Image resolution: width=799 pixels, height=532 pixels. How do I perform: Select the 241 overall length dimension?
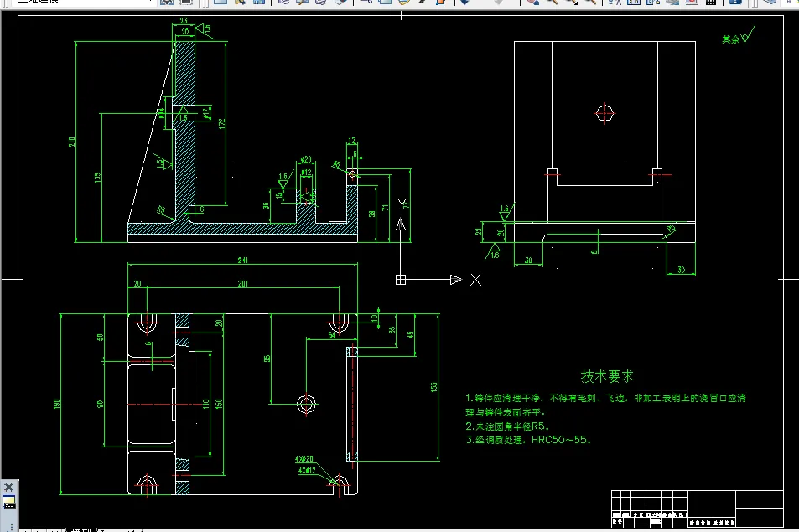[x=243, y=261]
